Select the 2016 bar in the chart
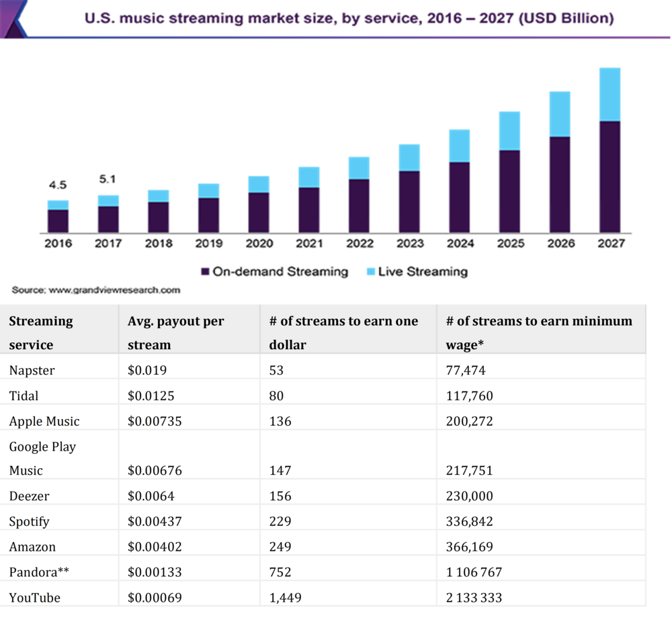The image size is (672, 642). click(58, 216)
